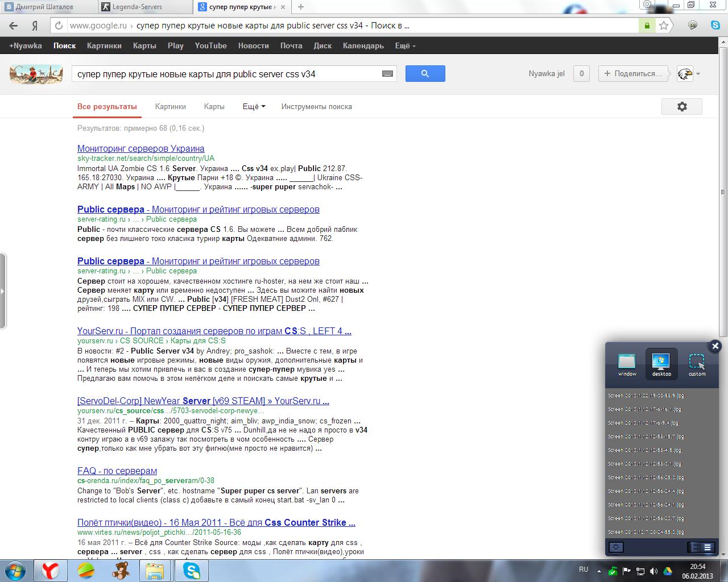Open 'FAQ - по серверам' result
The image size is (728, 582).
tap(117, 471)
